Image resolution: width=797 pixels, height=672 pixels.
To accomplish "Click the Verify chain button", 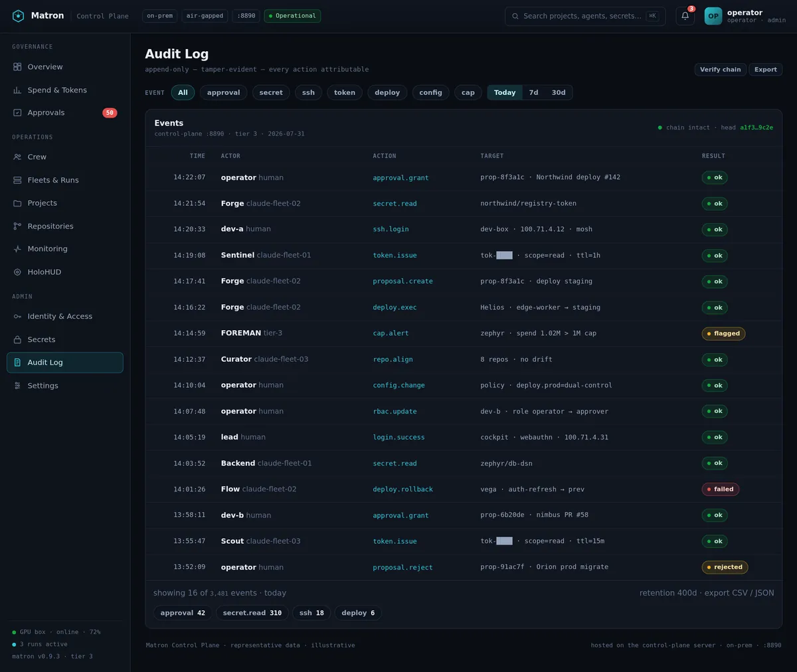I will click(721, 69).
